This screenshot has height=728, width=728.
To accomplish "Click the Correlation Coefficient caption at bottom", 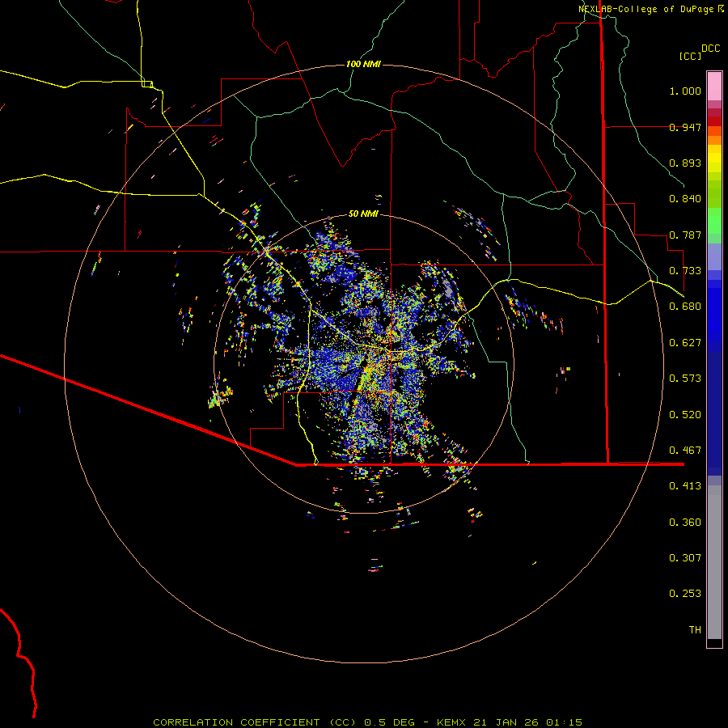I will pos(367,722).
